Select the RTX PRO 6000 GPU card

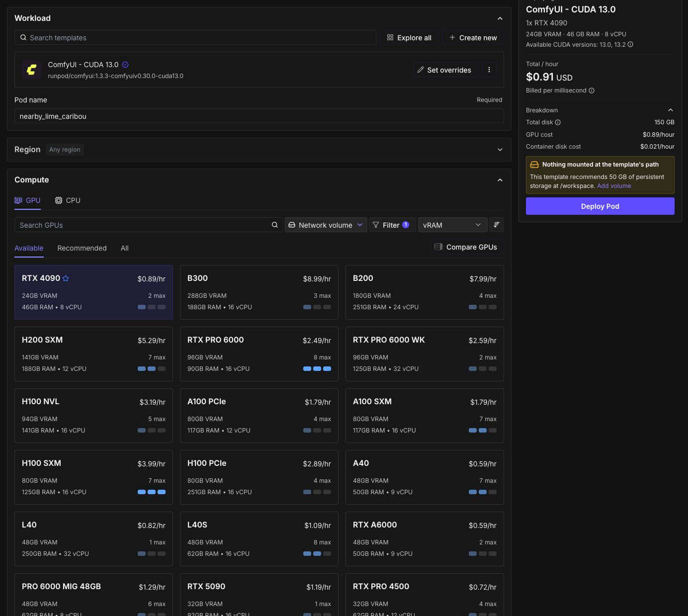coord(259,354)
